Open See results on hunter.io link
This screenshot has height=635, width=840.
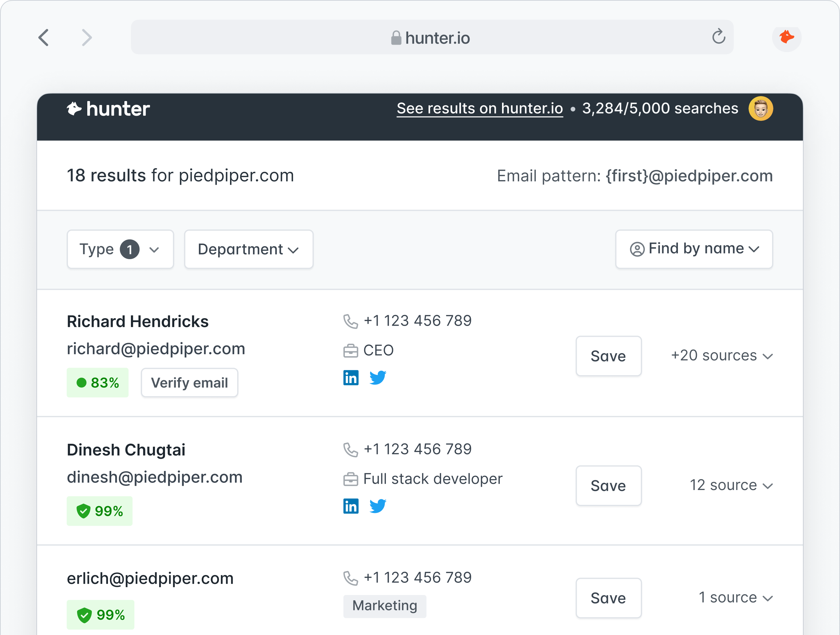(x=480, y=109)
